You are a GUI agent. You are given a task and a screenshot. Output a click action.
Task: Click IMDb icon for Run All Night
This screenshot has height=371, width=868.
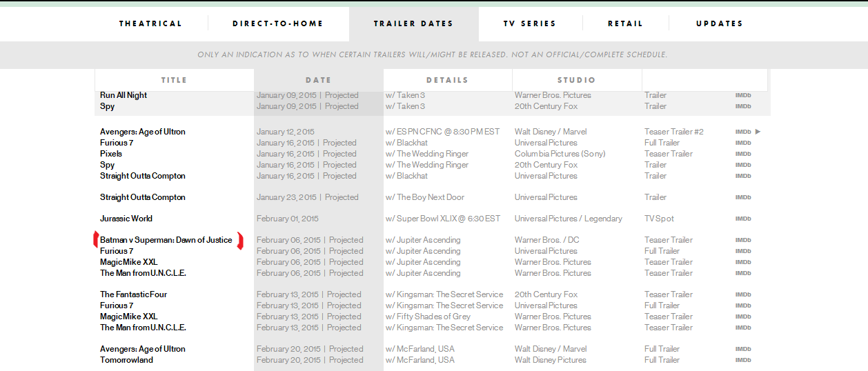pyautogui.click(x=742, y=95)
